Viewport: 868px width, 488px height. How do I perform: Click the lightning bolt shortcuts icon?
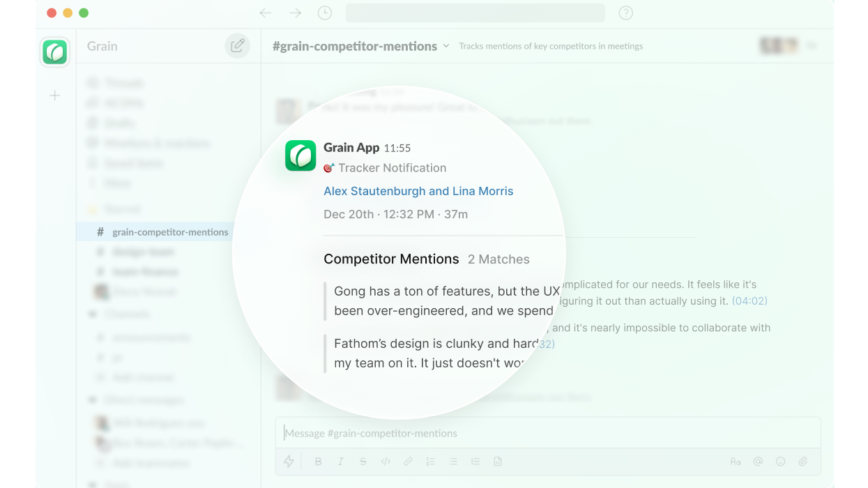tap(288, 461)
